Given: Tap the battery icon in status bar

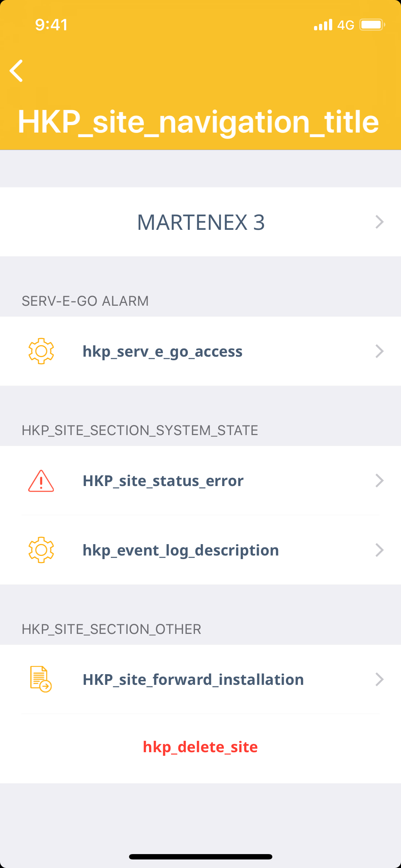Looking at the screenshot, I should click(x=372, y=25).
